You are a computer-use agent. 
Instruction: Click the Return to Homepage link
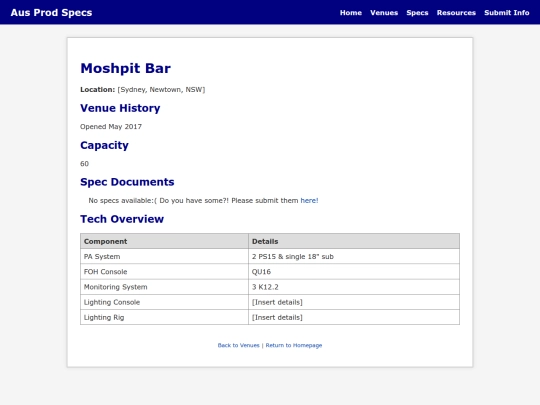pyautogui.click(x=294, y=345)
